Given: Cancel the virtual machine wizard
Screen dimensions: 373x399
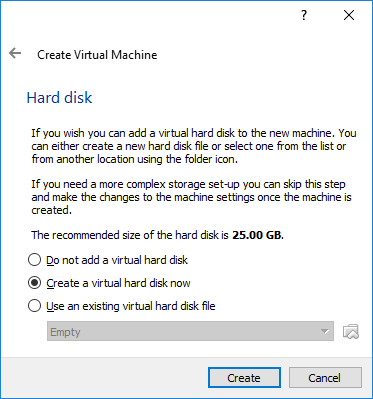Looking at the screenshot, I should tap(325, 378).
